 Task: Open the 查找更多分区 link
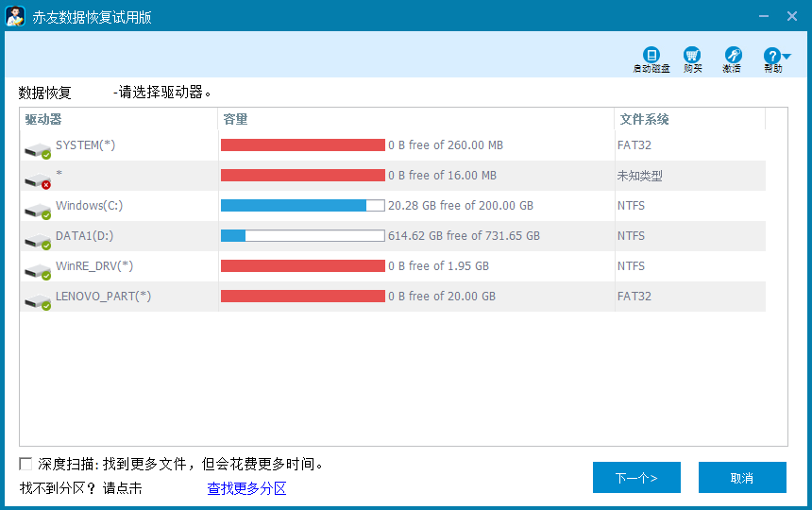246,488
